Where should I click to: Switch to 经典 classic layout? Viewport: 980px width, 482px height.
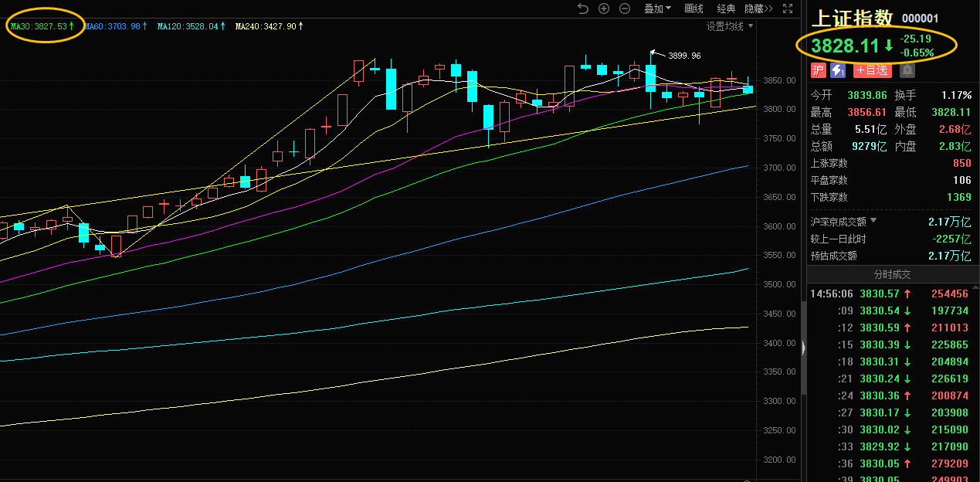pos(726,8)
